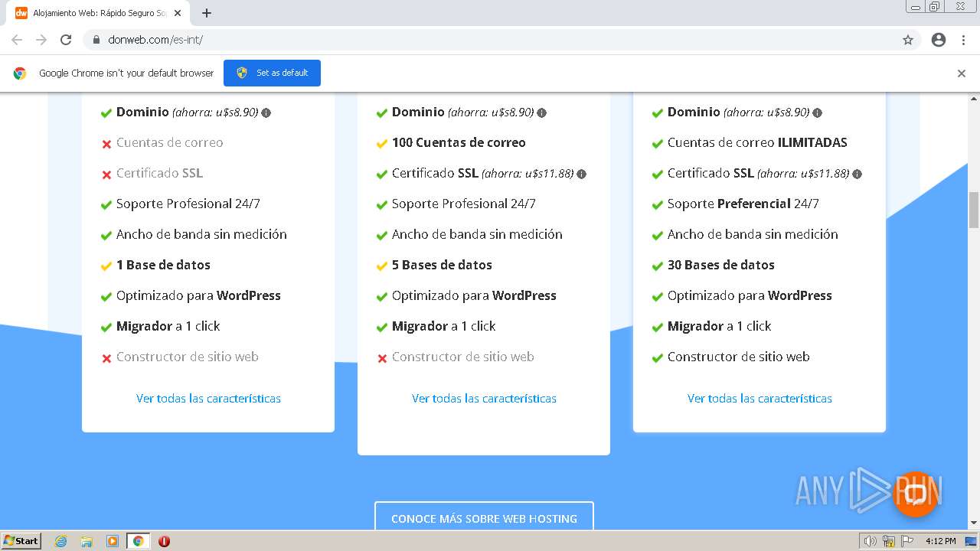The width and height of the screenshot is (980, 551).
Task: Click info icon beside third plan's Dominio
Action: (817, 112)
